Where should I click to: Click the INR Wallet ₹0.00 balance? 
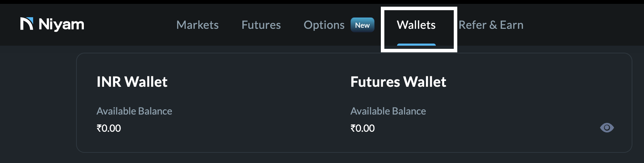109,128
